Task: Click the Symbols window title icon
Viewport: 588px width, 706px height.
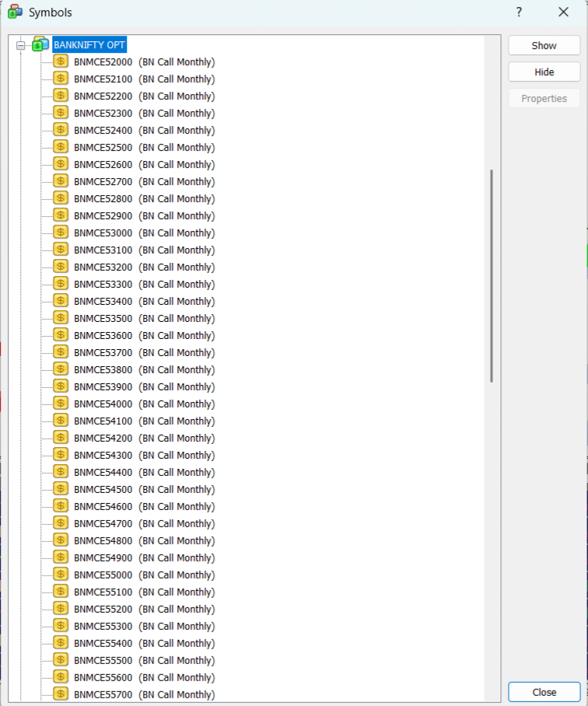Action: 15,12
